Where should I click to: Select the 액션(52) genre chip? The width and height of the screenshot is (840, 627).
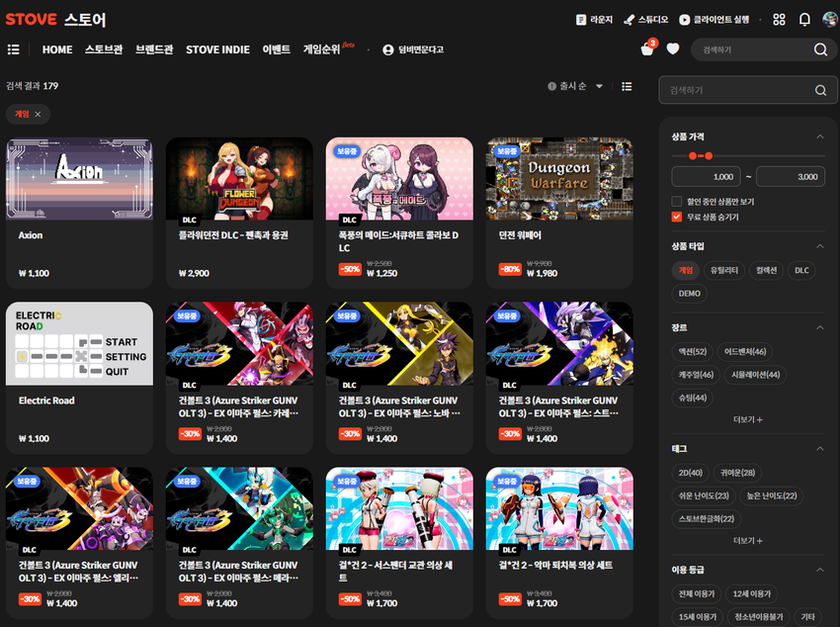point(692,351)
